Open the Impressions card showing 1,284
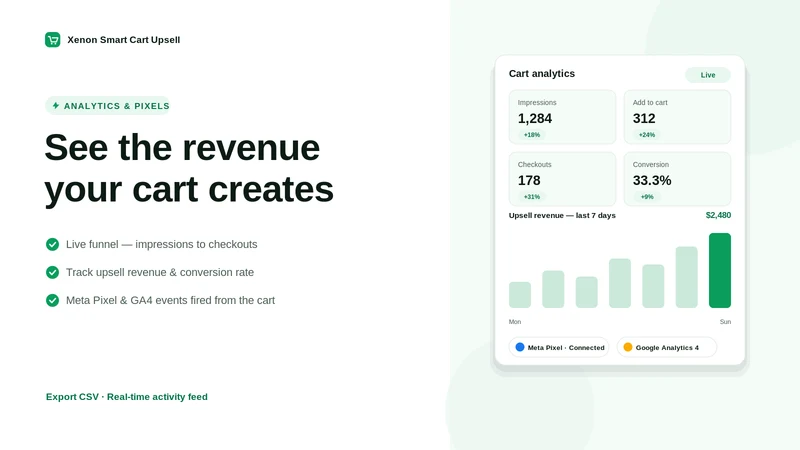This screenshot has height=450, width=800. (562, 117)
